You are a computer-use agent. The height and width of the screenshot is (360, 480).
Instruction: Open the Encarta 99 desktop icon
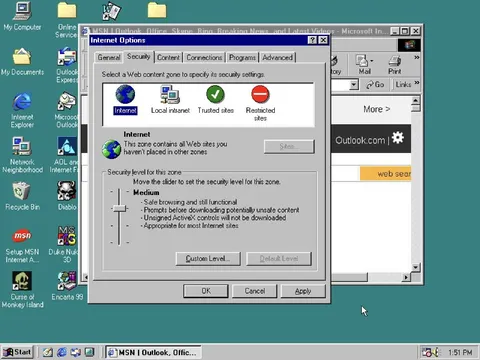coord(67,286)
